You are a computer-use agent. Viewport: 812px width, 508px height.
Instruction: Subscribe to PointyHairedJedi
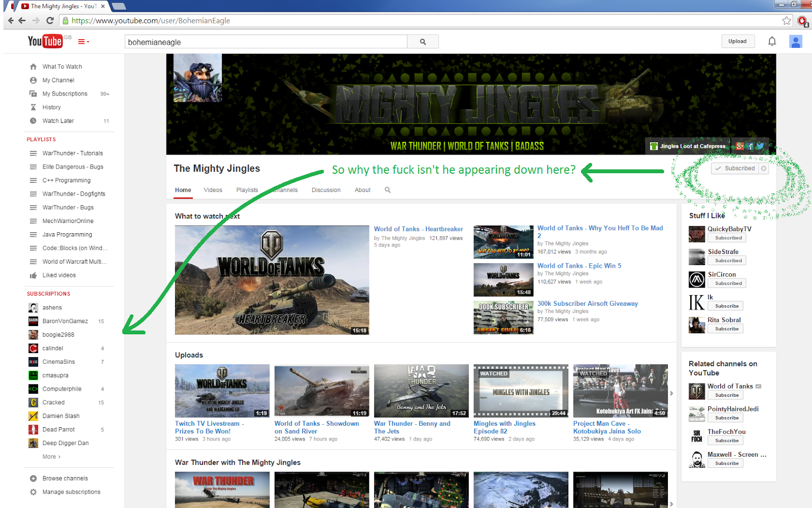(727, 418)
